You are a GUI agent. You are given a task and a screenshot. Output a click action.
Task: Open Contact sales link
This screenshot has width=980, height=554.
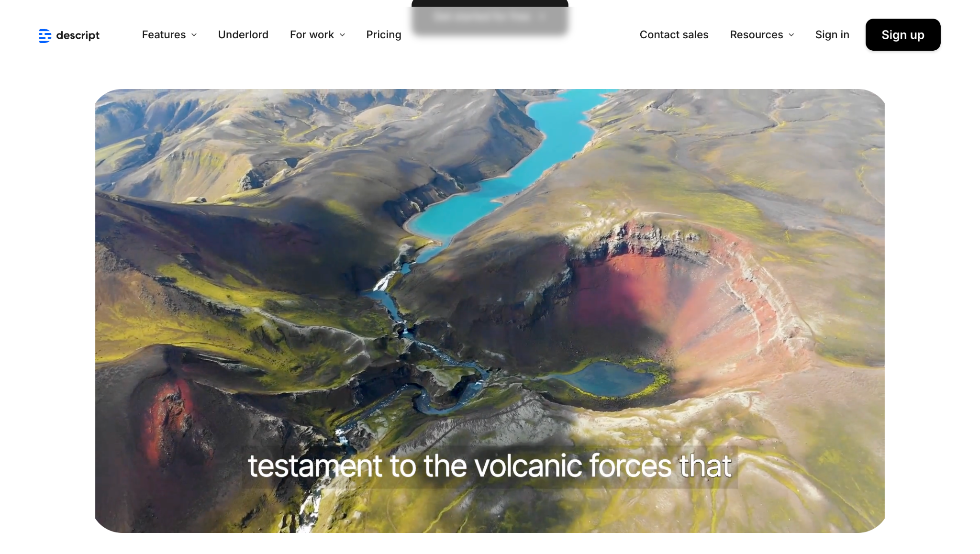pos(674,35)
